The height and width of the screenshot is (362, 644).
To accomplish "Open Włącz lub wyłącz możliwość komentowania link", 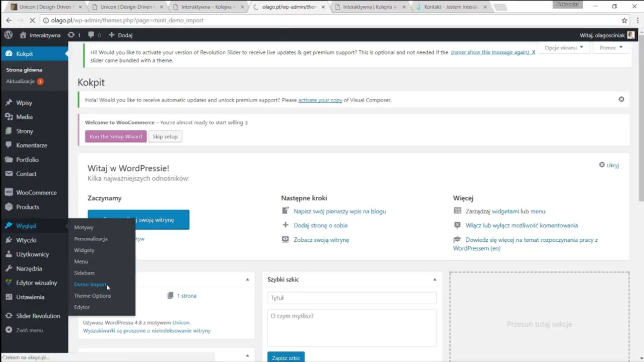I will tap(522, 226).
